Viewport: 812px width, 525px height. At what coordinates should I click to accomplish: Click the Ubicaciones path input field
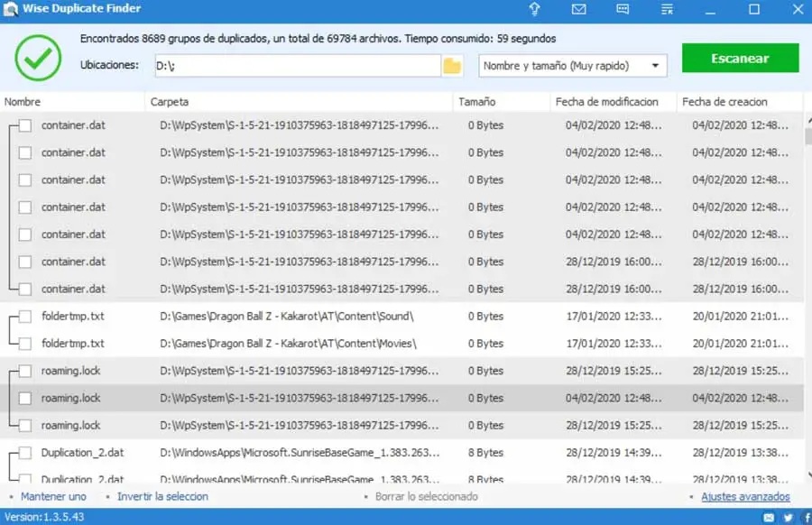tap(298, 66)
